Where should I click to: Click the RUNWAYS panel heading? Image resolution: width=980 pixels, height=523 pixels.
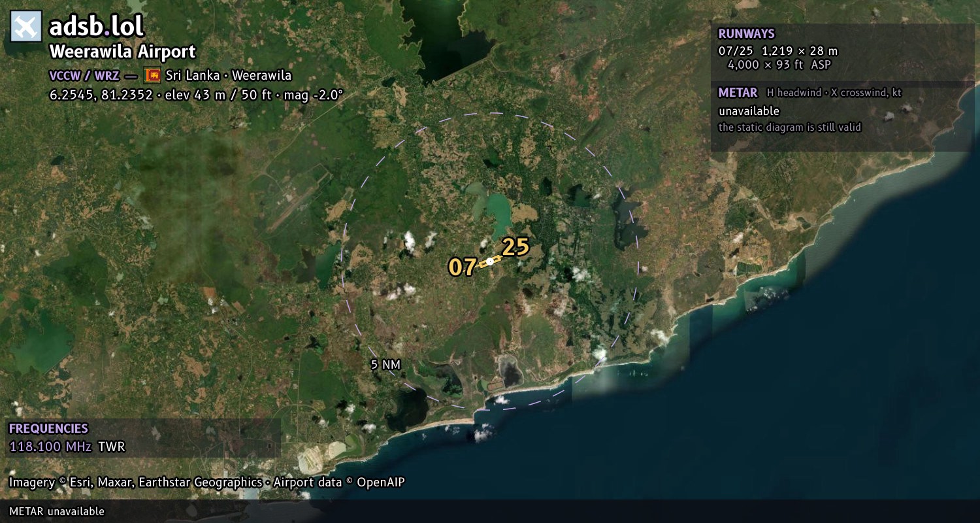[x=746, y=34]
